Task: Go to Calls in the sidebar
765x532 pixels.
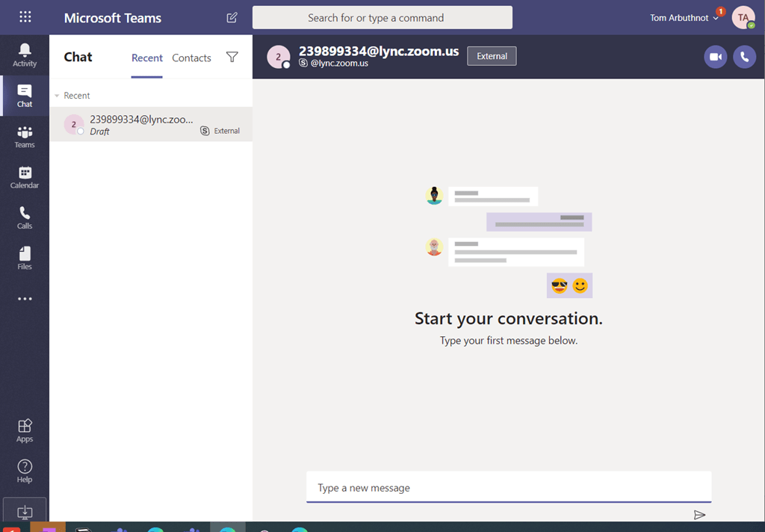Action: (25, 217)
